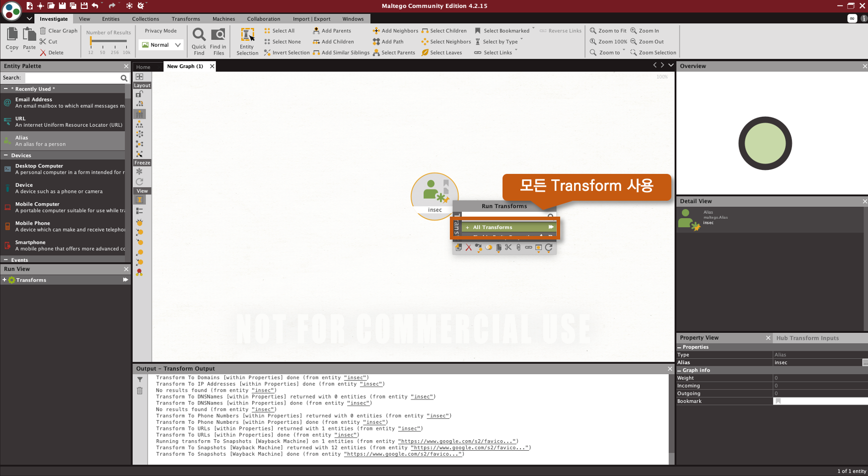The image size is (868, 476).
Task: Select the interactive organic layout icon
Action: pyautogui.click(x=140, y=154)
